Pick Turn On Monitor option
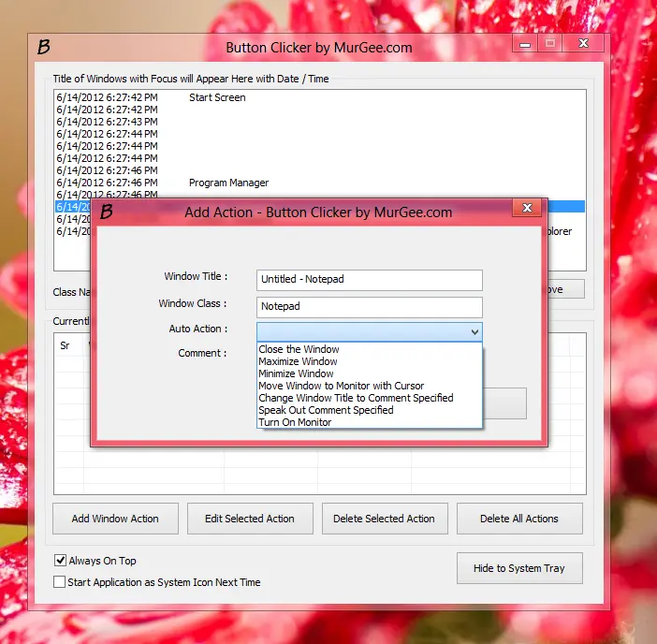Screen dimensions: 657x644 tap(369, 422)
